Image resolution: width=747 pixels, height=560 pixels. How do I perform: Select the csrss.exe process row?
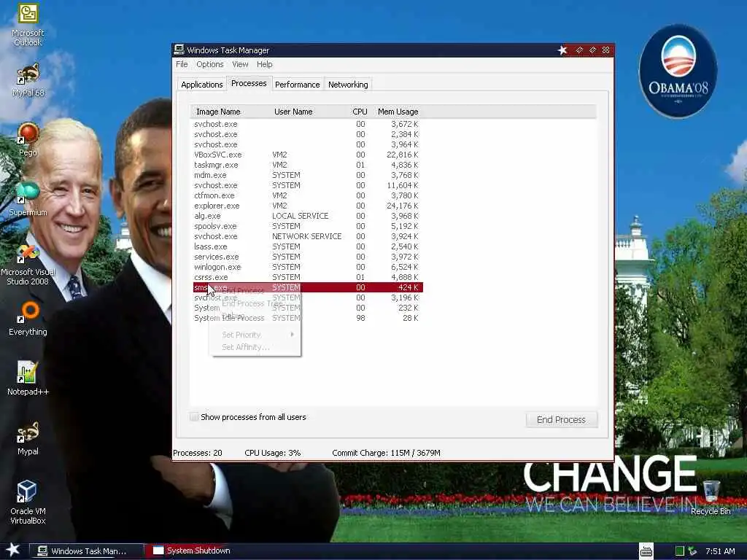click(307, 277)
